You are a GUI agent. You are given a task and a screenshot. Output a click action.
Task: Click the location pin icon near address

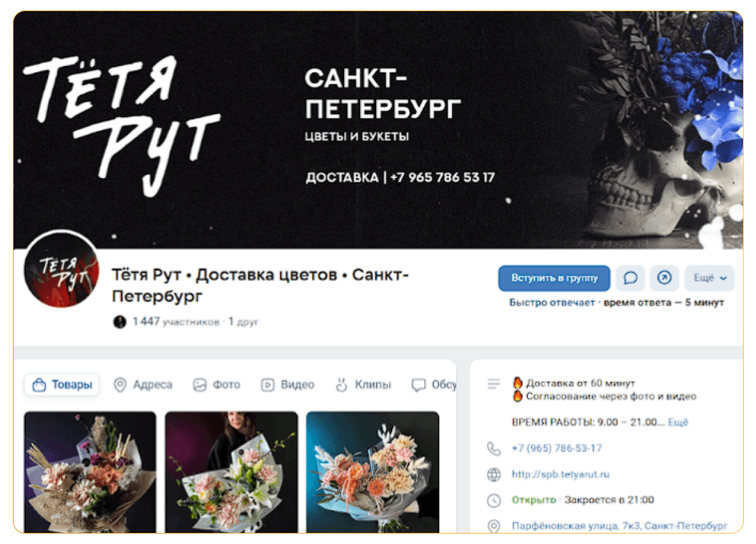pos(493,527)
